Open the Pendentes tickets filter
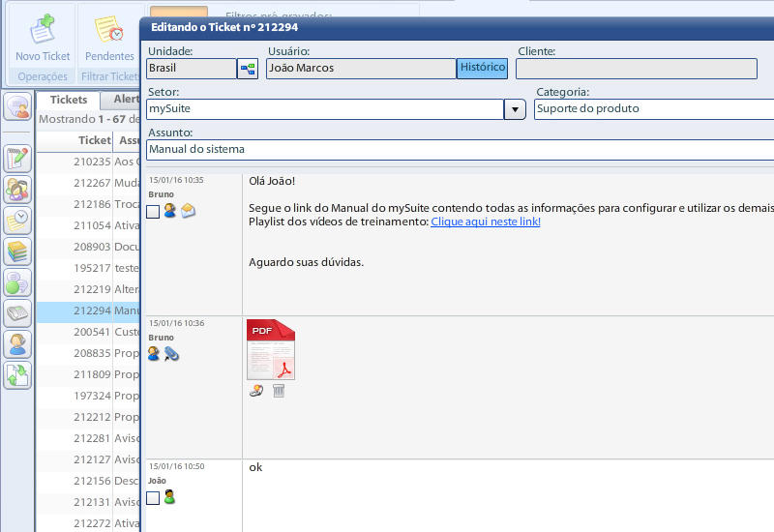Viewport: 774px width, 532px height. (109, 38)
